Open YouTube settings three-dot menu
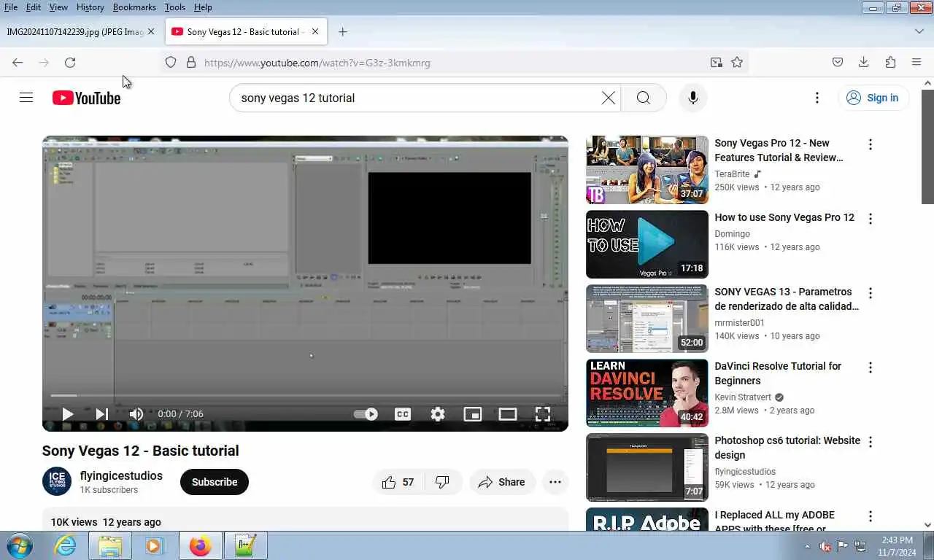The height and width of the screenshot is (560, 934). (x=817, y=98)
